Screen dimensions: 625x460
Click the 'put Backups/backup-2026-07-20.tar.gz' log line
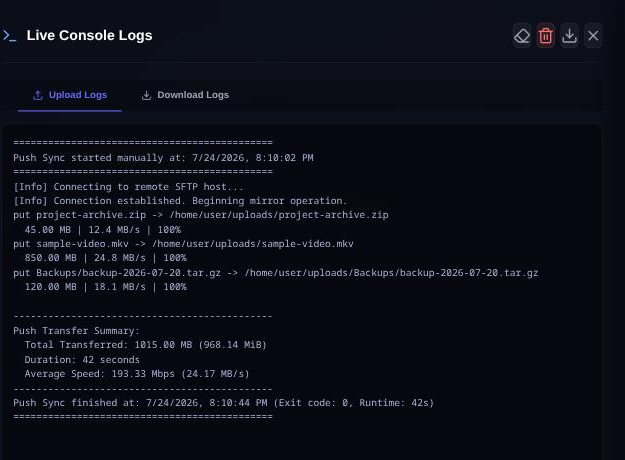click(275, 273)
